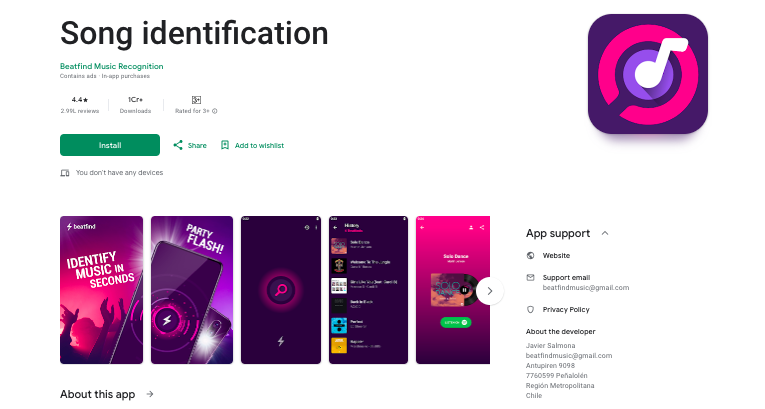This screenshot has width=765, height=409.
Task: Click the Add to wishlist bookmark icon
Action: (x=225, y=145)
